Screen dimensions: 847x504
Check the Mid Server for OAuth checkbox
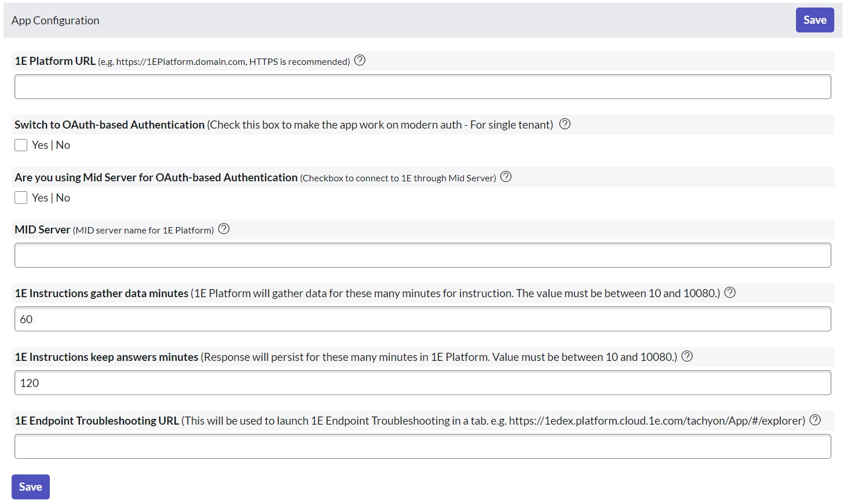21,198
